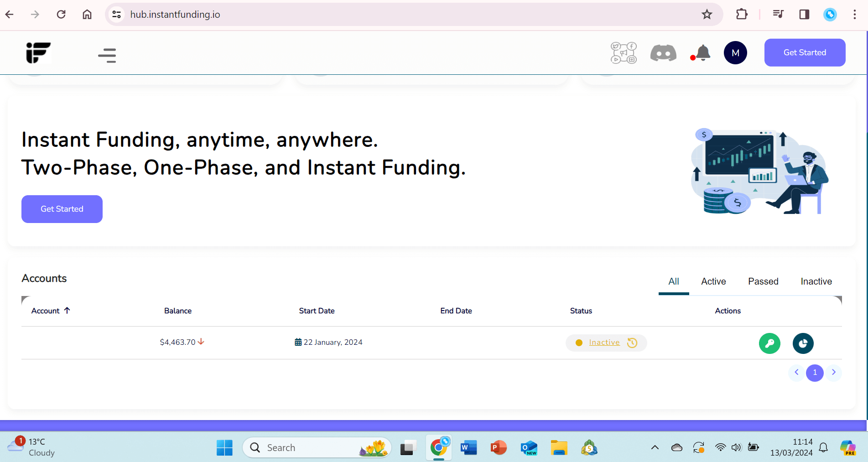
Task: Open Word from the taskbar
Action: pyautogui.click(x=468, y=448)
